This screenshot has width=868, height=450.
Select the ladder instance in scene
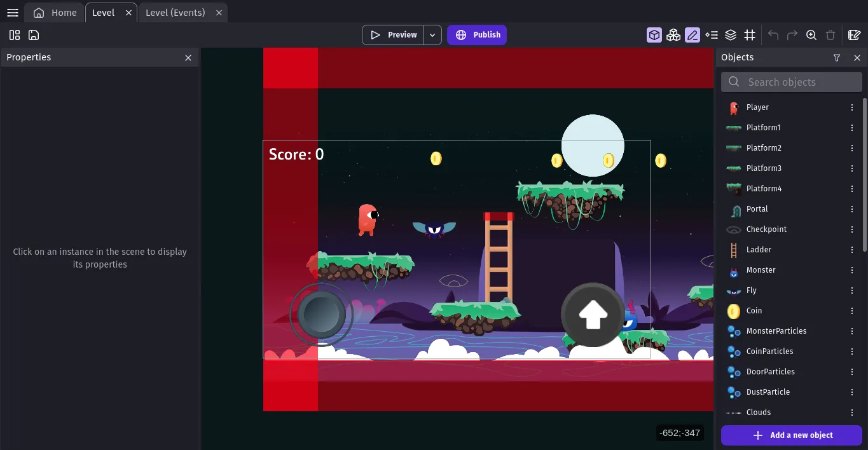point(499,257)
